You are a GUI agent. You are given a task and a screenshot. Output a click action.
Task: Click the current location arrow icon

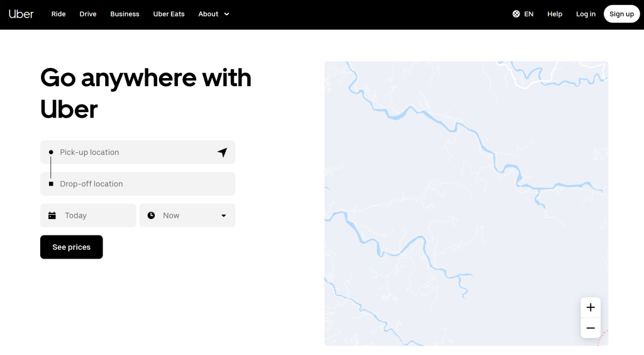click(x=222, y=152)
